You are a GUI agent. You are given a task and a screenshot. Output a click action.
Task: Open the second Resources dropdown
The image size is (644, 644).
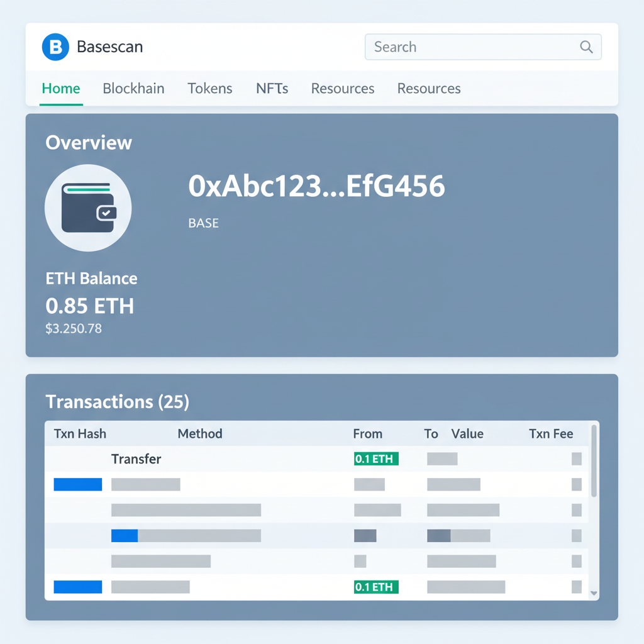pyautogui.click(x=428, y=88)
